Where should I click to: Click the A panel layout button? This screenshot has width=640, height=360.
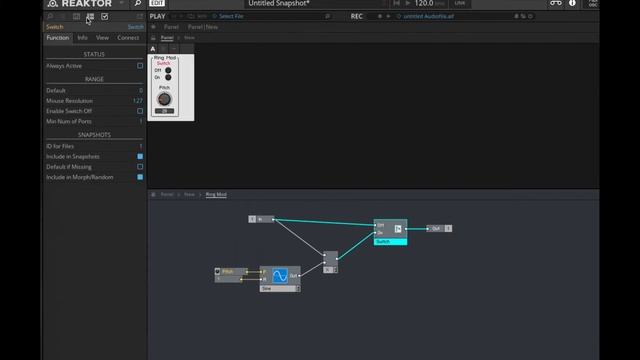(153, 49)
